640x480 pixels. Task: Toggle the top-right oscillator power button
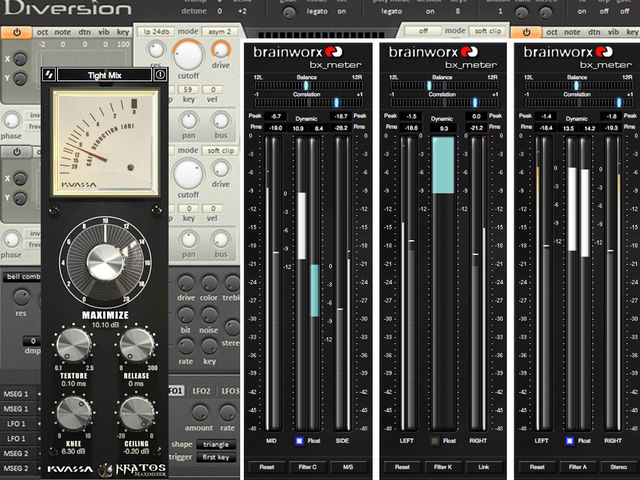point(527,32)
